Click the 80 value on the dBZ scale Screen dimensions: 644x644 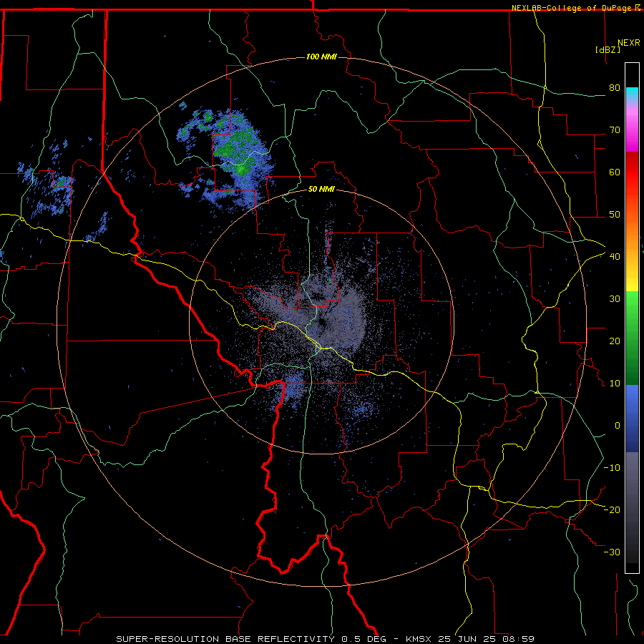pyautogui.click(x=615, y=88)
